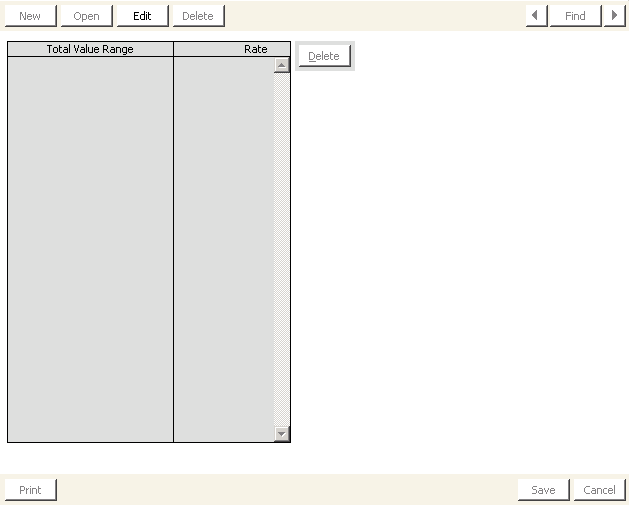The image size is (629, 505).
Task: Click the Print button
Action: (x=30, y=490)
